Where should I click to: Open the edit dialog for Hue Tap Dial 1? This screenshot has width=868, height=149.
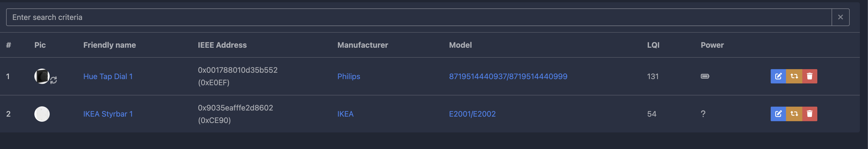(778, 76)
